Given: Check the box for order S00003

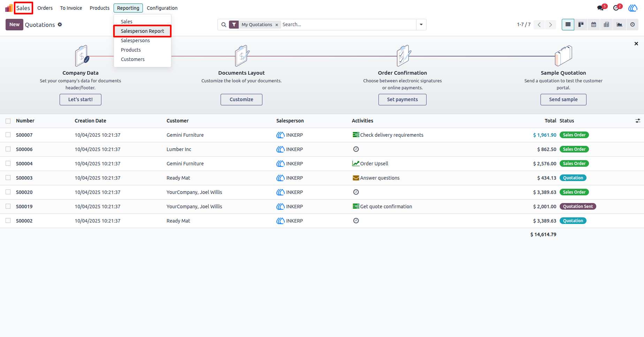Looking at the screenshot, I should click(8, 178).
